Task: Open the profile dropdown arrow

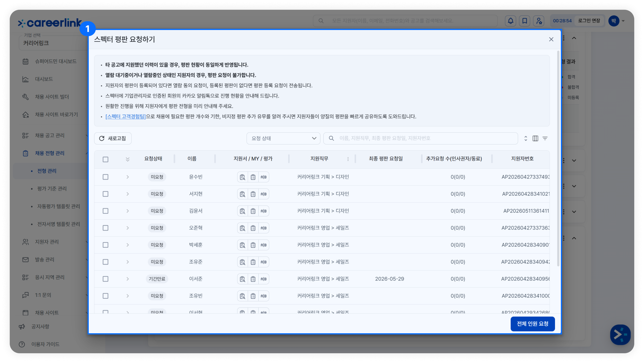Action: click(x=623, y=21)
